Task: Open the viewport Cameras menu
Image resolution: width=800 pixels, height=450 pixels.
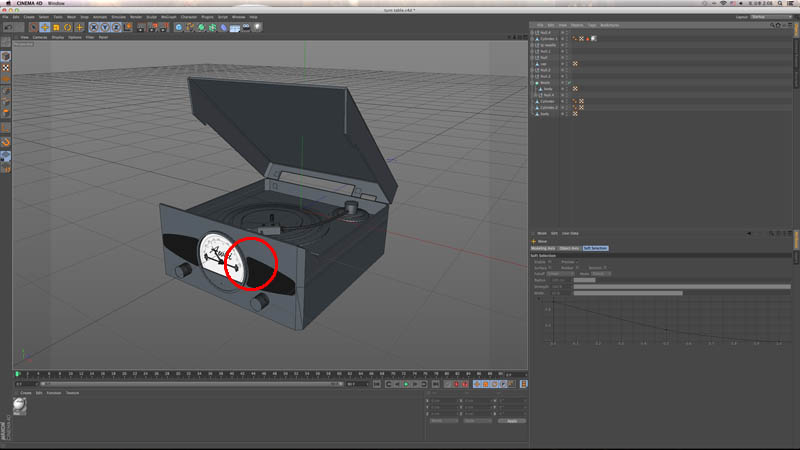Action: coord(40,37)
